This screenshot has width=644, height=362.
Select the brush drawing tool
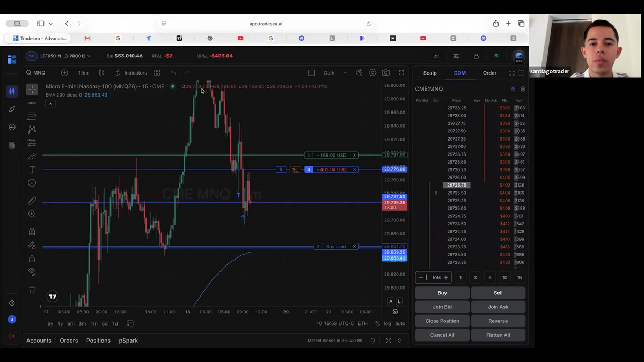tap(32, 156)
